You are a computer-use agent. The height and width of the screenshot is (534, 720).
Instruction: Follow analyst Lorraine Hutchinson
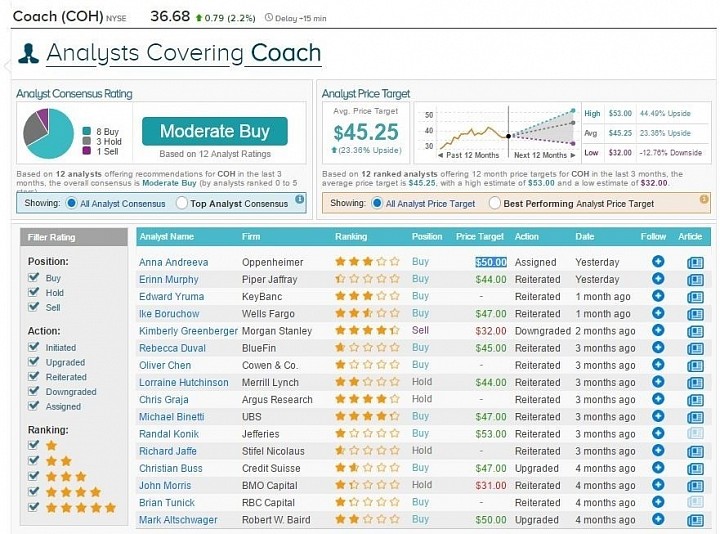(658, 382)
